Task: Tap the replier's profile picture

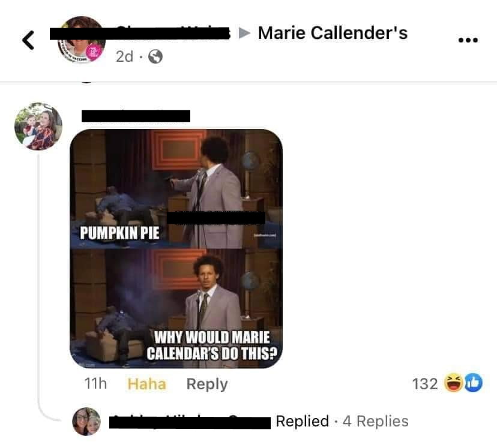Action: click(x=86, y=422)
